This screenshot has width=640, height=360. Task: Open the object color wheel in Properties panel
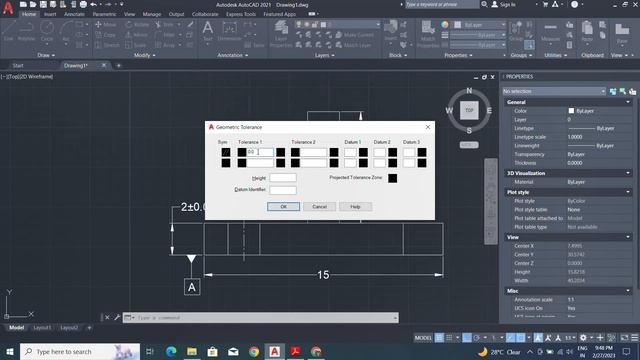click(445, 25)
